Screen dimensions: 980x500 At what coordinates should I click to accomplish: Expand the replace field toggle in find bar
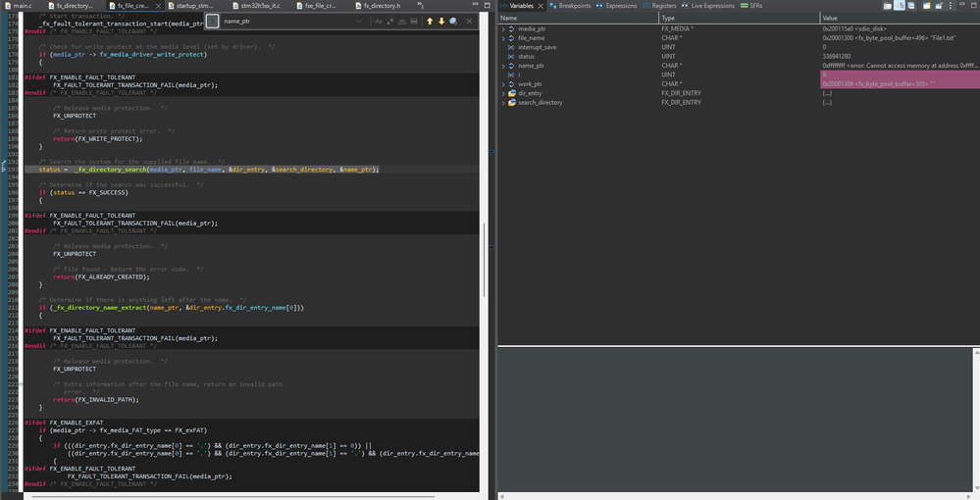[213, 22]
